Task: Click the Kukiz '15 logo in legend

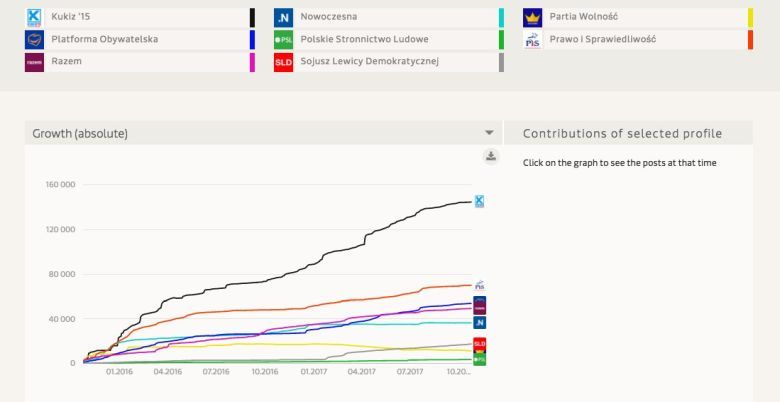Action: (x=34, y=17)
